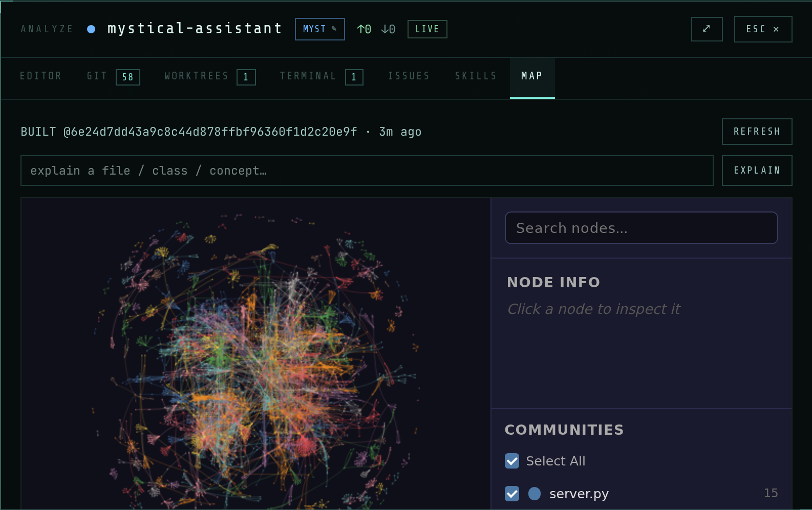This screenshot has height=510, width=812.
Task: Toggle the Select All communities checkbox
Action: coord(512,461)
